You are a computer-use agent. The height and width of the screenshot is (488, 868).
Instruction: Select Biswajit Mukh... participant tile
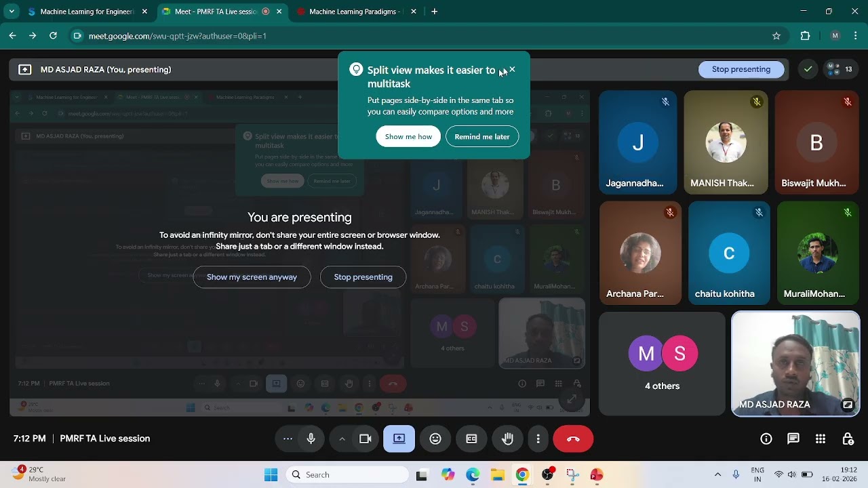817,142
